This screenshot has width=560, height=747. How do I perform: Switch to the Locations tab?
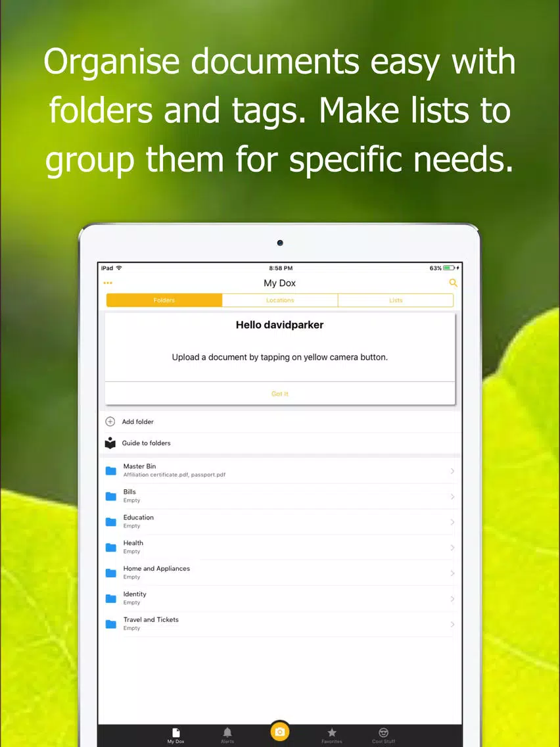(x=280, y=300)
